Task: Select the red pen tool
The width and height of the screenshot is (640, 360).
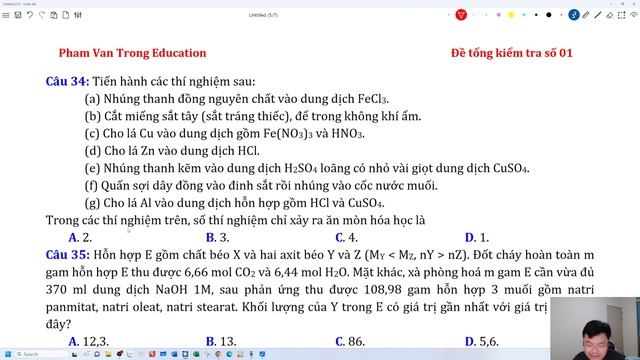Action: [461, 15]
